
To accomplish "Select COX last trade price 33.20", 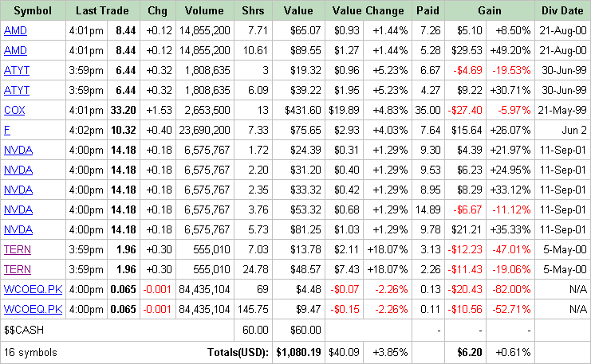I will [124, 110].
